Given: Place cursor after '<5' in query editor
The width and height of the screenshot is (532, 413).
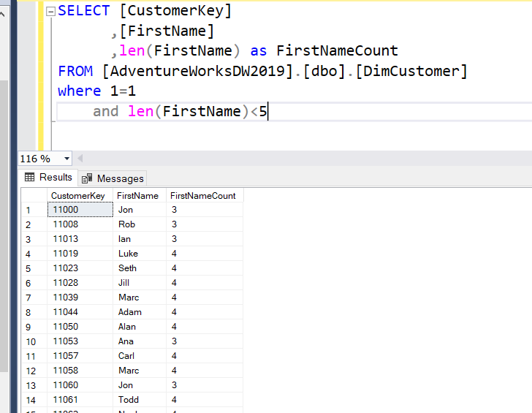Looking at the screenshot, I should (268, 111).
